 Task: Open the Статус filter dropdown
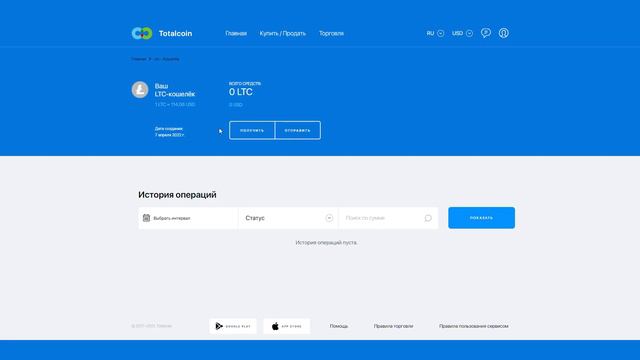click(x=288, y=218)
